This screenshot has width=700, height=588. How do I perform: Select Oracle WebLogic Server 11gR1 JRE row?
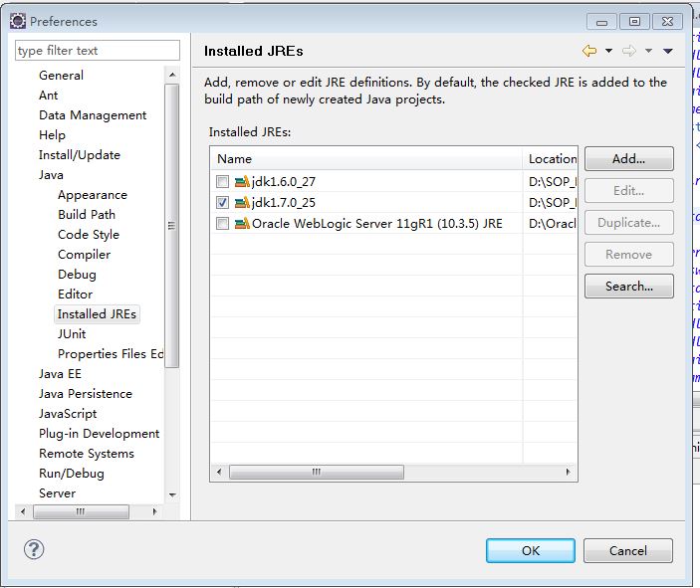click(376, 223)
